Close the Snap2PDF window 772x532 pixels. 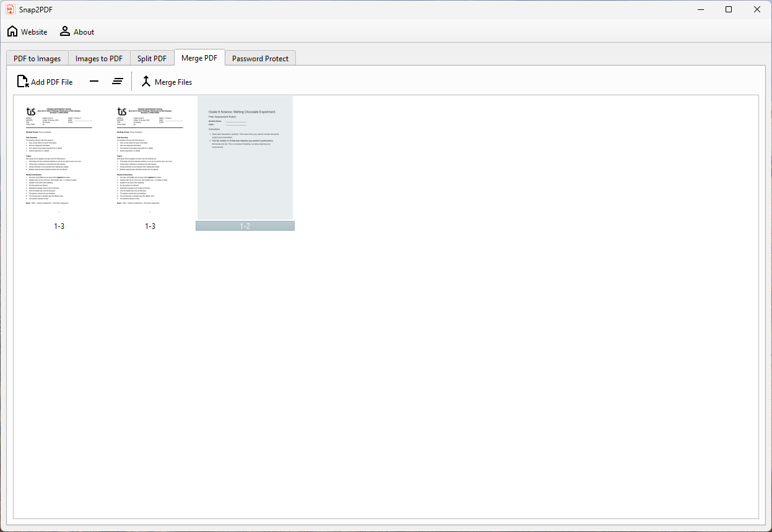(x=757, y=9)
